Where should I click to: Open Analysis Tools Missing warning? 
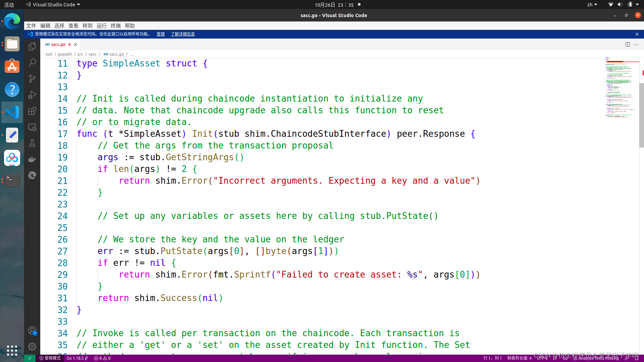[596, 358]
